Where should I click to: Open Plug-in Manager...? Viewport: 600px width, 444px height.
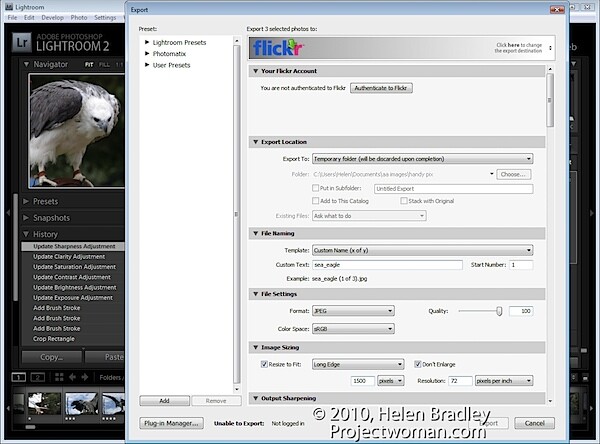(x=171, y=423)
